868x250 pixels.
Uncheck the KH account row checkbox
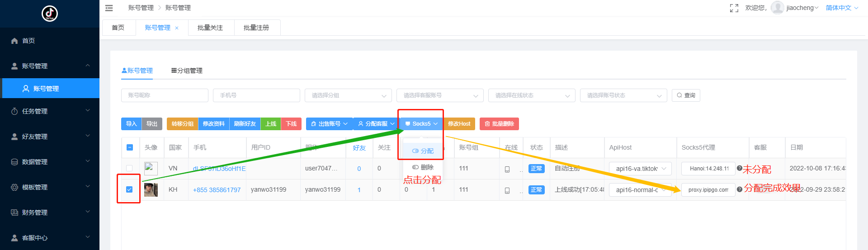pos(129,189)
